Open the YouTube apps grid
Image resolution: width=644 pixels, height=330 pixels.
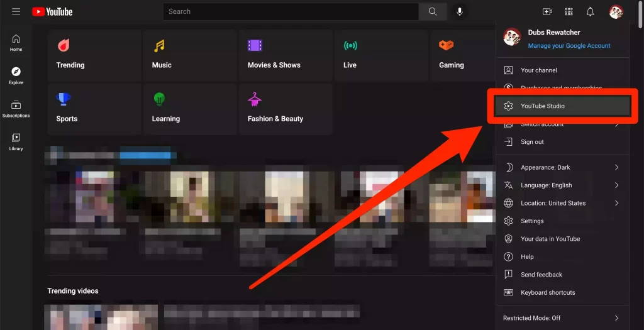(569, 11)
